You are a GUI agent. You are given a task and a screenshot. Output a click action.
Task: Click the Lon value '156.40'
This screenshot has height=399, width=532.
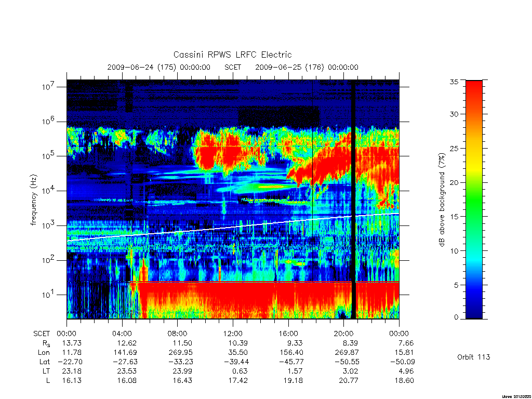coord(291,353)
